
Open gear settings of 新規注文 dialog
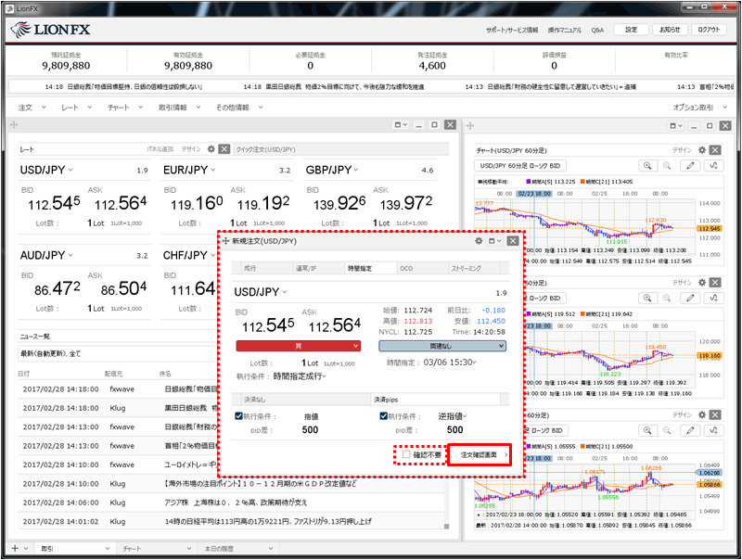[x=479, y=241]
